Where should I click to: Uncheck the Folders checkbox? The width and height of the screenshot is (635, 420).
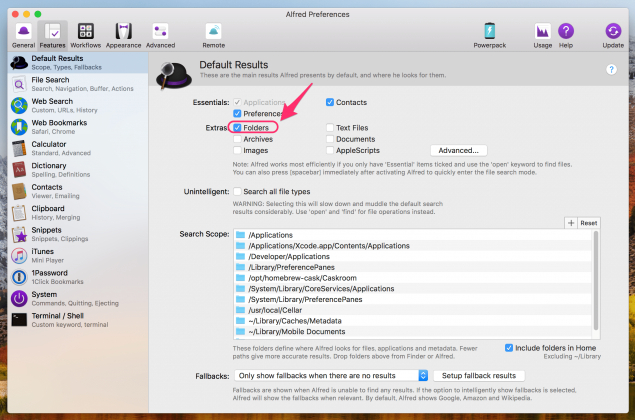click(237, 128)
